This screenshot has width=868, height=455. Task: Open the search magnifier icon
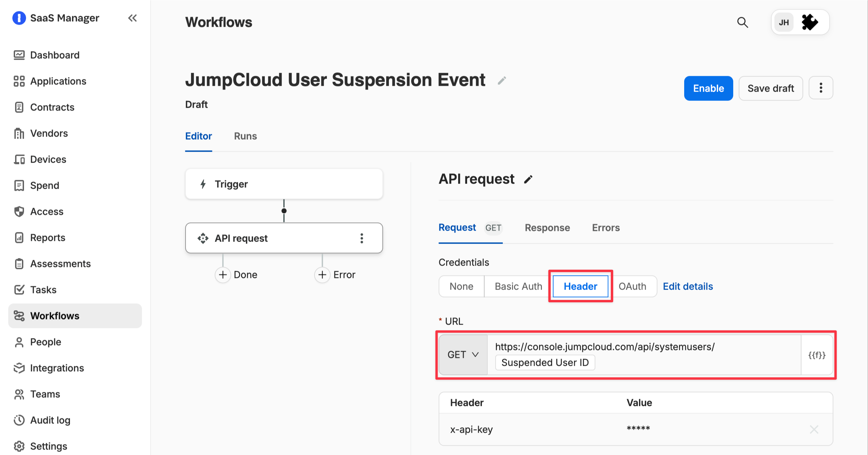742,22
